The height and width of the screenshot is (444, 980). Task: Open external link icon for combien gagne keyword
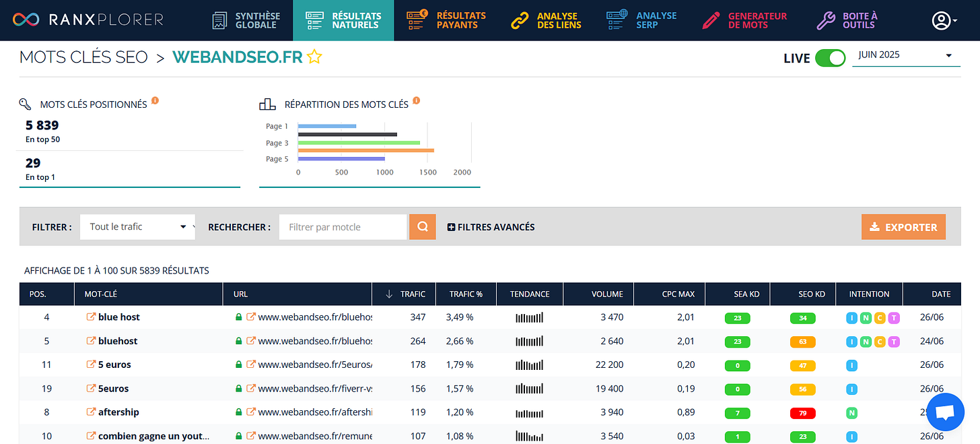tap(91, 436)
